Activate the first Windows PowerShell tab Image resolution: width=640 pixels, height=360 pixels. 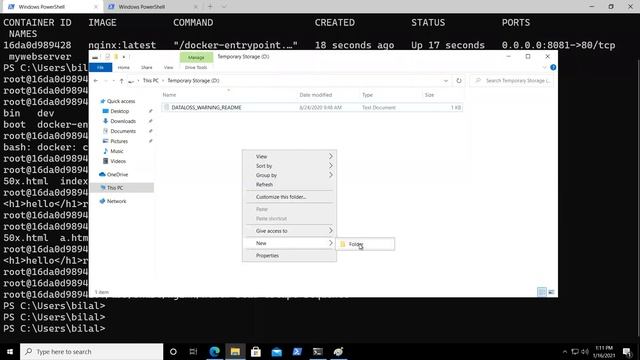point(53,7)
